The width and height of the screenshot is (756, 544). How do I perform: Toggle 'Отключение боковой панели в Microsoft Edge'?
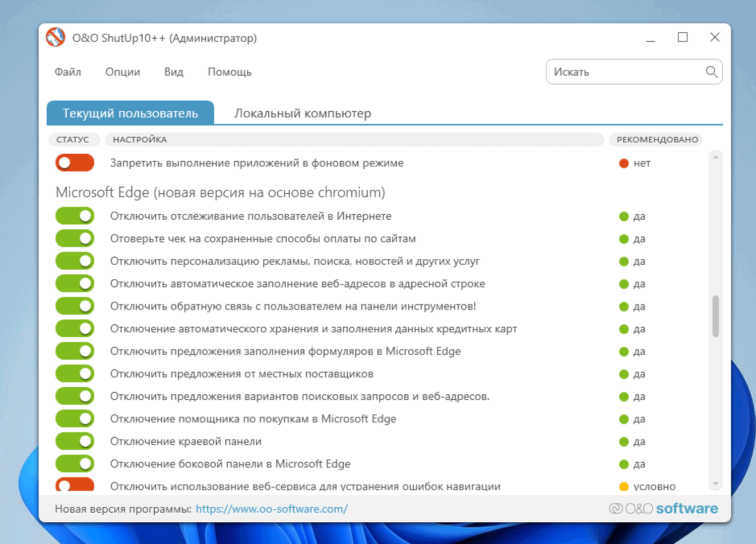(x=75, y=464)
